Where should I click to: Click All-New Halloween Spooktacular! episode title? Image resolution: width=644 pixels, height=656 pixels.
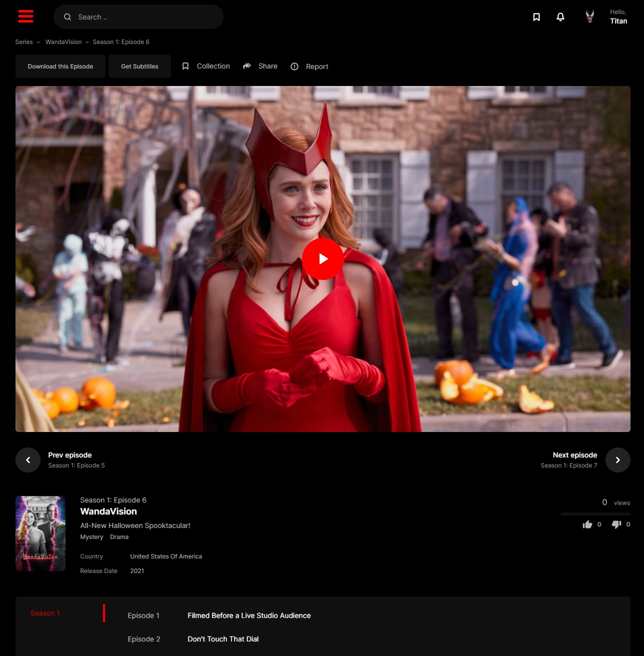tap(135, 525)
